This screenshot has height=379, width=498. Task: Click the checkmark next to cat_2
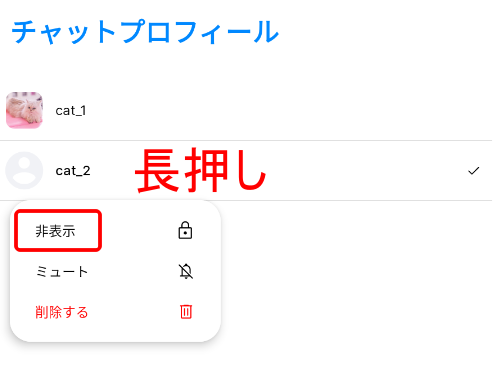[473, 171]
